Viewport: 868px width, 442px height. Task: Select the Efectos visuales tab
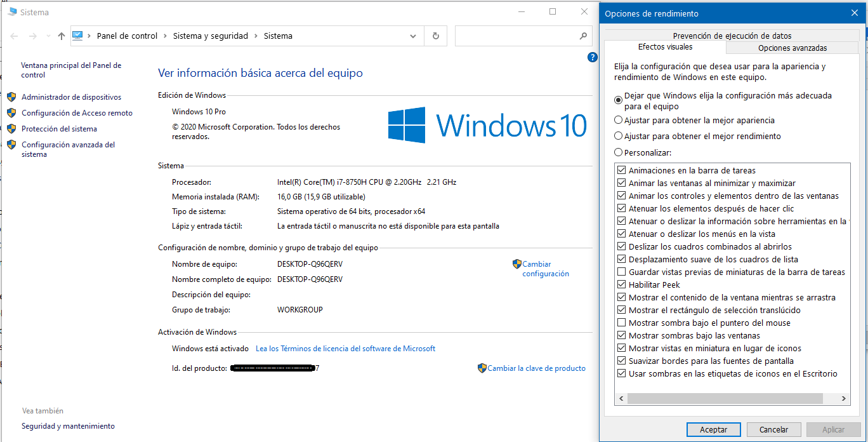pos(665,47)
